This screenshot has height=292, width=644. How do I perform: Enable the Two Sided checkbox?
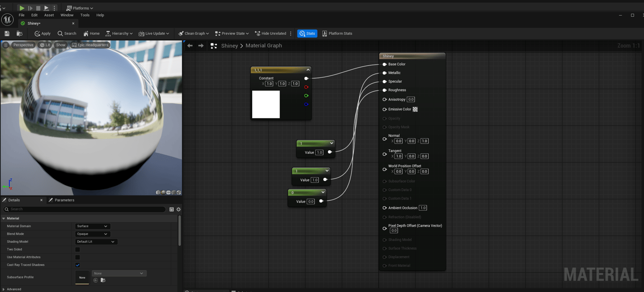pos(77,250)
